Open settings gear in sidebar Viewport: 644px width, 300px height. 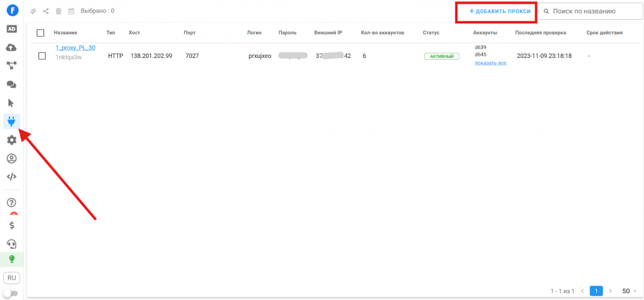click(11, 140)
